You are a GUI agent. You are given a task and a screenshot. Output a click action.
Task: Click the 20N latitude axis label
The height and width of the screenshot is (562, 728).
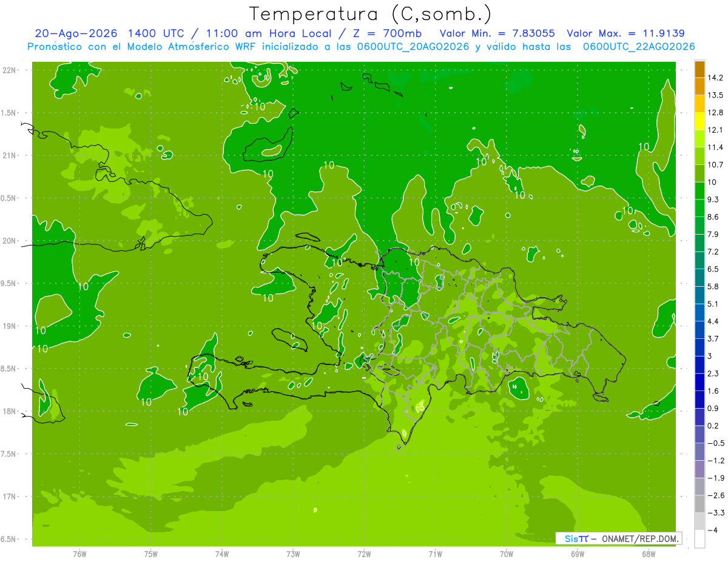click(10, 241)
